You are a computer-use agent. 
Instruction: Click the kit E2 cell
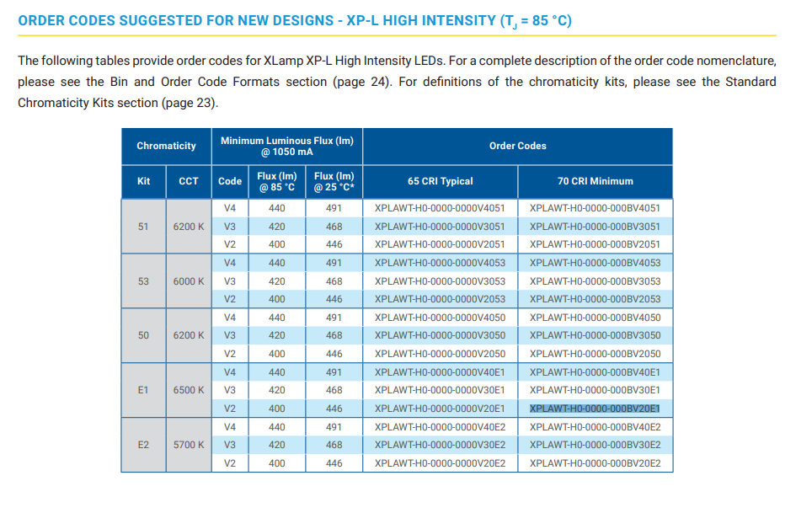click(143, 445)
